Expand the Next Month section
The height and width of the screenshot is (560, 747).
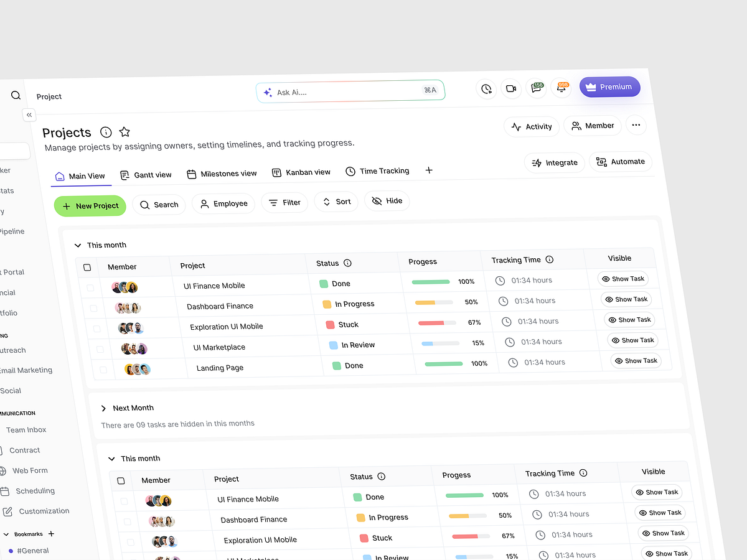pos(103,408)
